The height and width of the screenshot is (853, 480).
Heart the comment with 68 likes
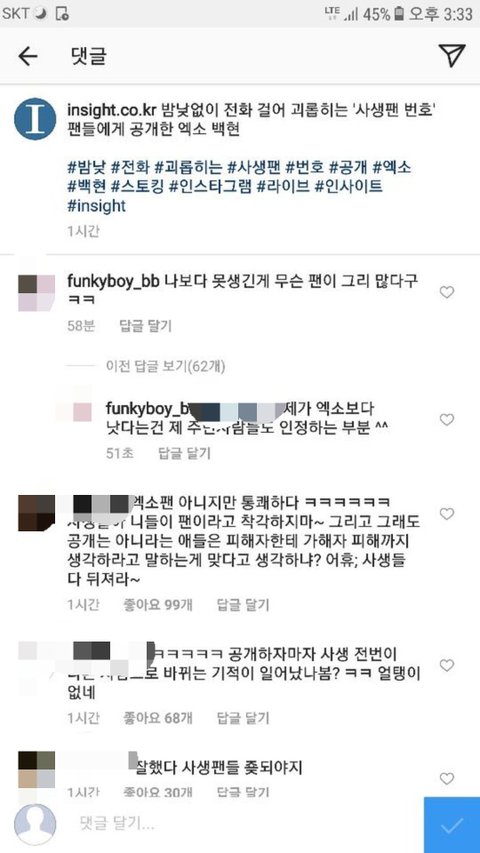447,665
